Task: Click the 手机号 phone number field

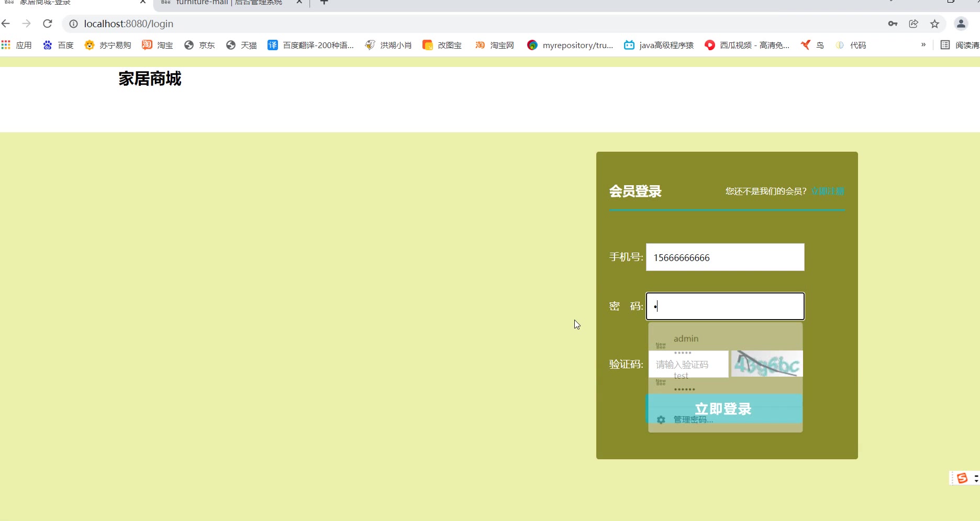Action: coord(725,257)
